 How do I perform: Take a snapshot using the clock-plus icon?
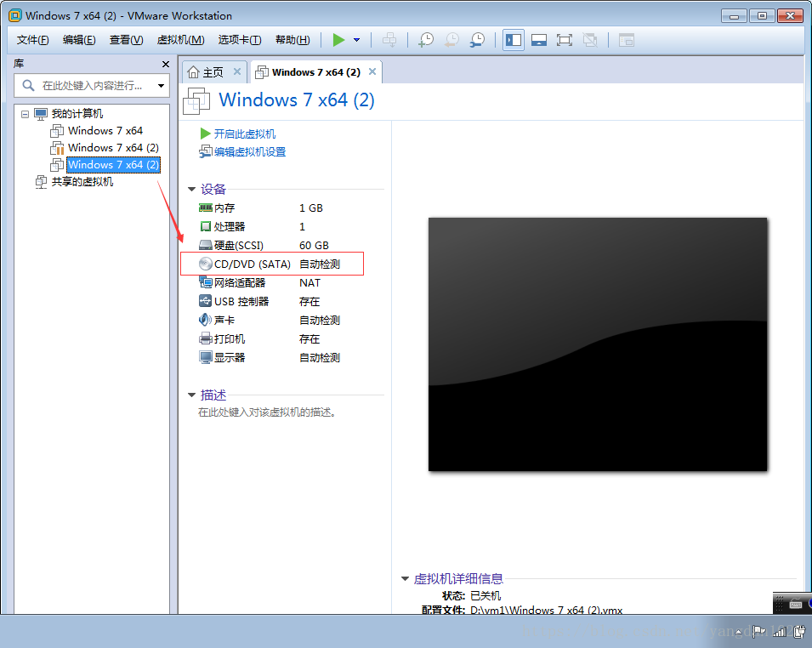[x=426, y=40]
